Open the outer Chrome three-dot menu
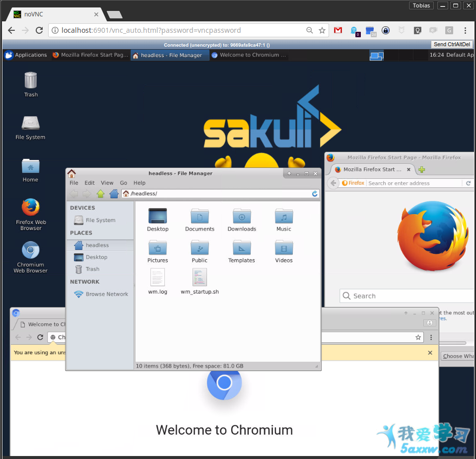 [465, 30]
